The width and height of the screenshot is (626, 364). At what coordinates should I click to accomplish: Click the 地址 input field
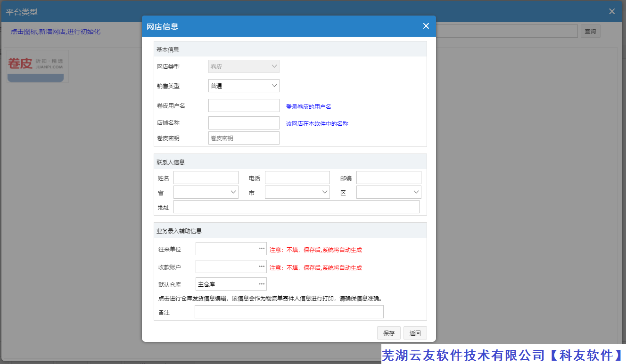[297, 207]
